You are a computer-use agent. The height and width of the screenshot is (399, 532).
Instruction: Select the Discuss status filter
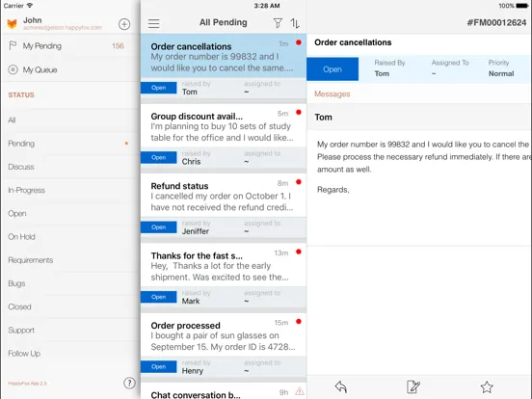[x=70, y=167]
